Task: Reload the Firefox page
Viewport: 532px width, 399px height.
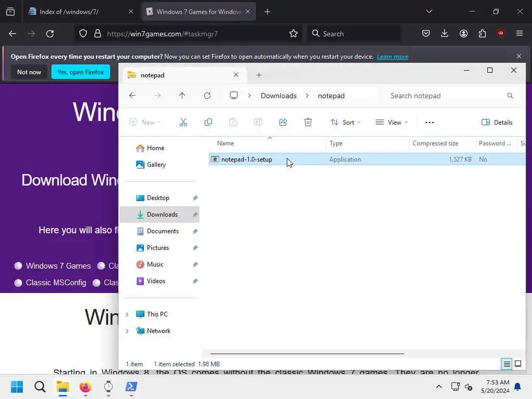Action: 50,34
